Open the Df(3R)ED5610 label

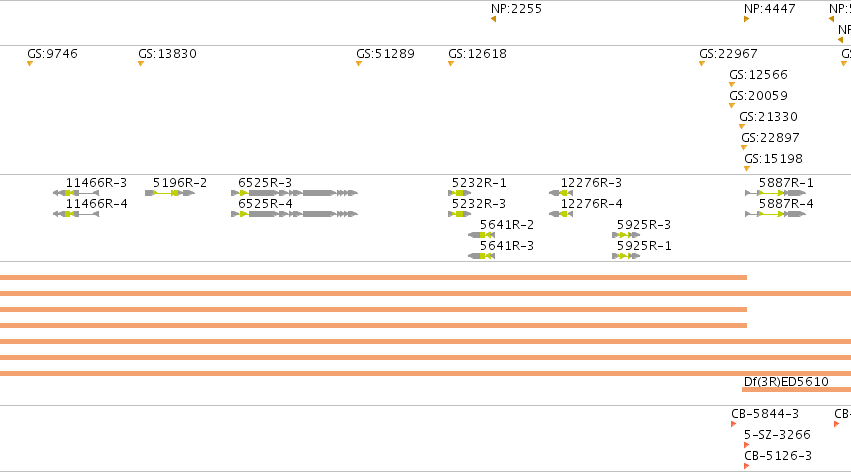point(786,381)
